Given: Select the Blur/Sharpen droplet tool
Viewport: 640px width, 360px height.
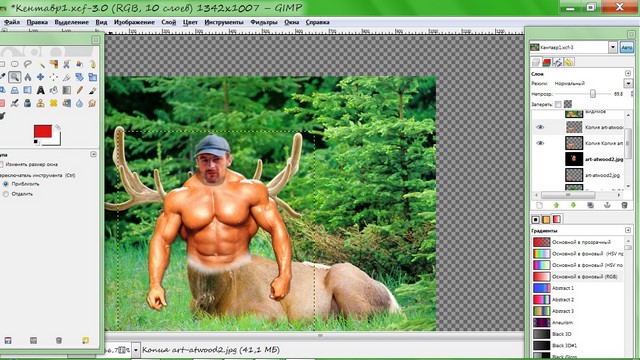Looking at the screenshot, I should coord(80,103).
